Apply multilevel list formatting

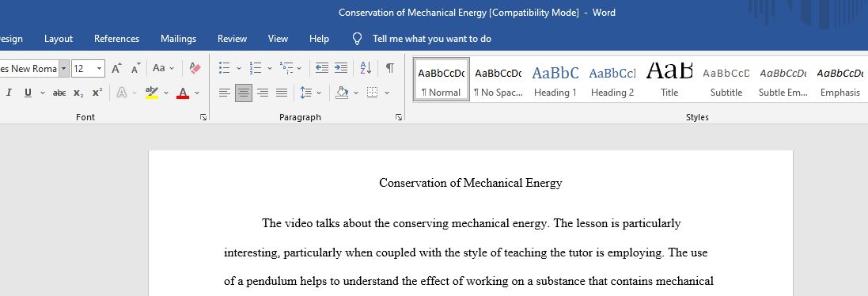286,68
